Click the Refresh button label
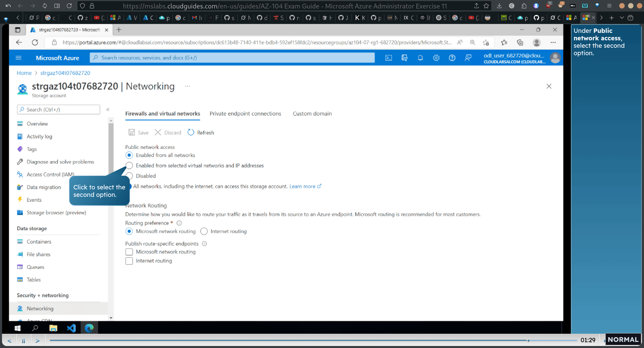 [206, 132]
